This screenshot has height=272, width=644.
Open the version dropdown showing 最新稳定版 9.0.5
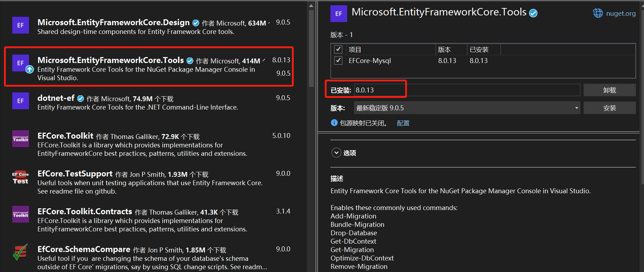point(467,108)
